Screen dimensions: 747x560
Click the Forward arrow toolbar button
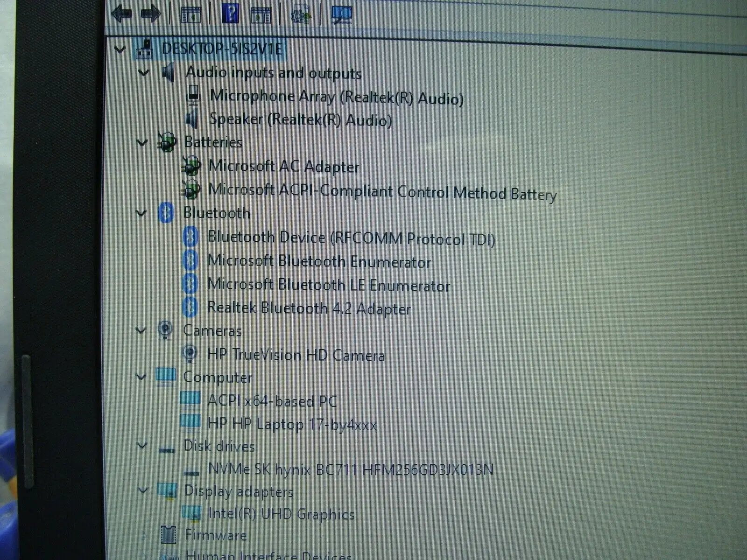(x=150, y=14)
